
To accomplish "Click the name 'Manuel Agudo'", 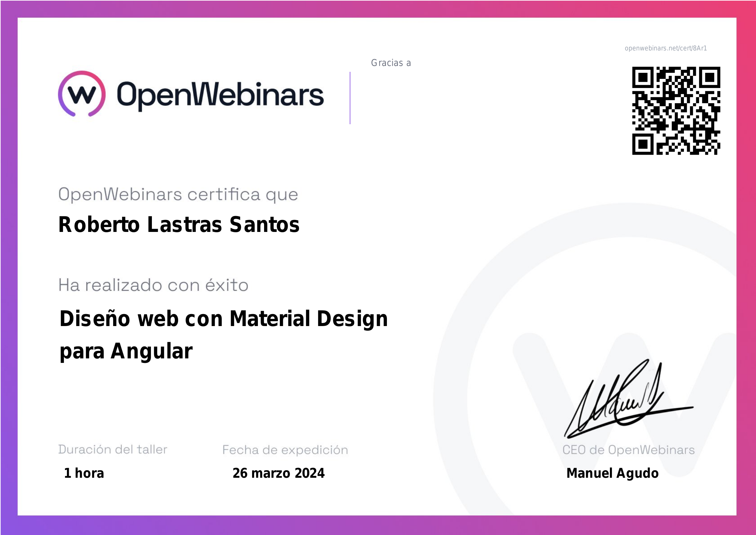I will tap(612, 474).
